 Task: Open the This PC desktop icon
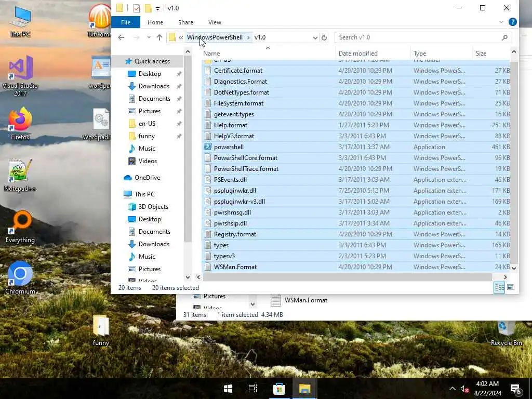click(20, 21)
